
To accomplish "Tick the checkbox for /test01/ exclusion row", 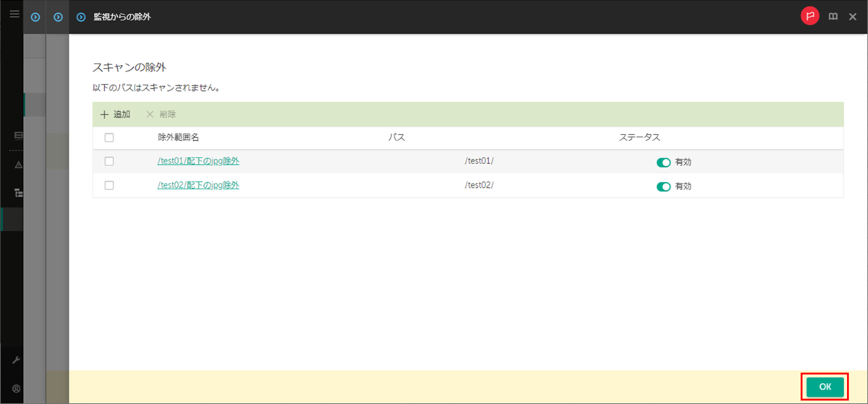I will [x=109, y=161].
